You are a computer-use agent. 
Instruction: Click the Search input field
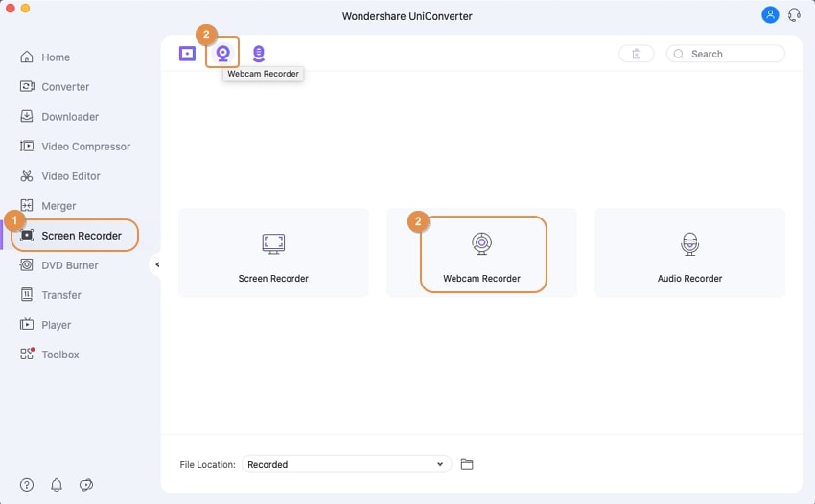coord(726,54)
